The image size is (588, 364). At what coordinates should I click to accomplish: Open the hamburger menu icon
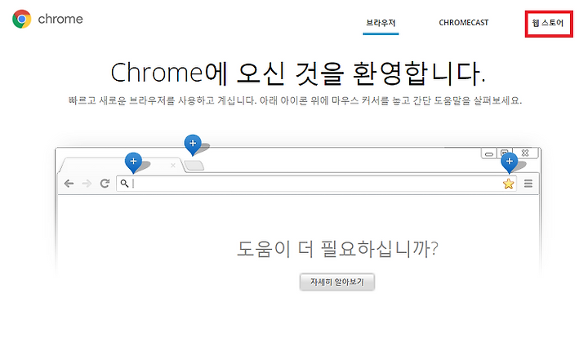(x=528, y=184)
